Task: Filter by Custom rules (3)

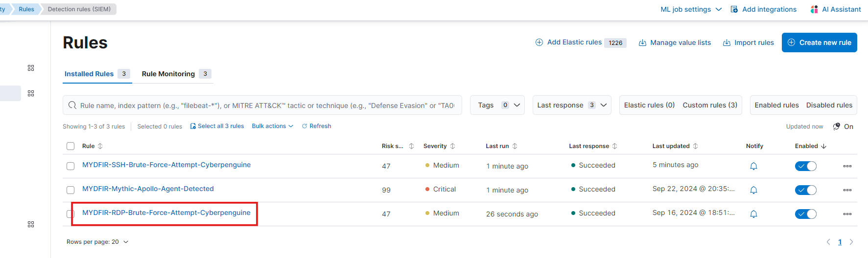Action: (710, 105)
